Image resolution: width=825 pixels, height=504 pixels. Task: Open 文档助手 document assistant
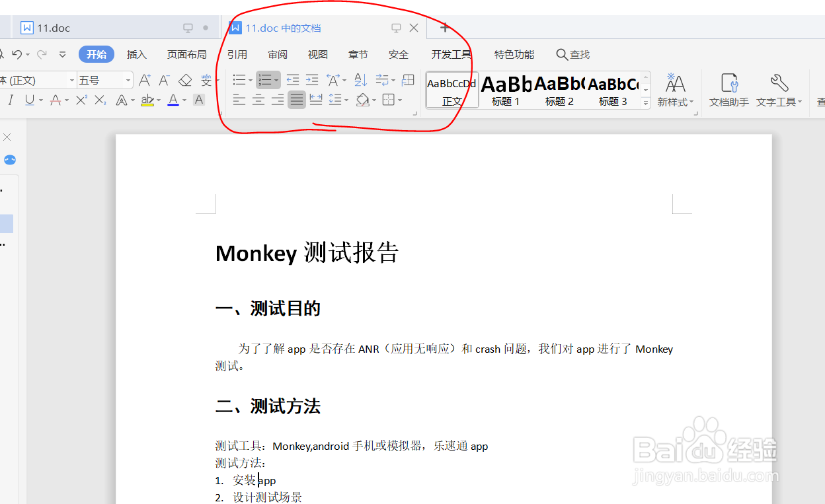[729, 90]
